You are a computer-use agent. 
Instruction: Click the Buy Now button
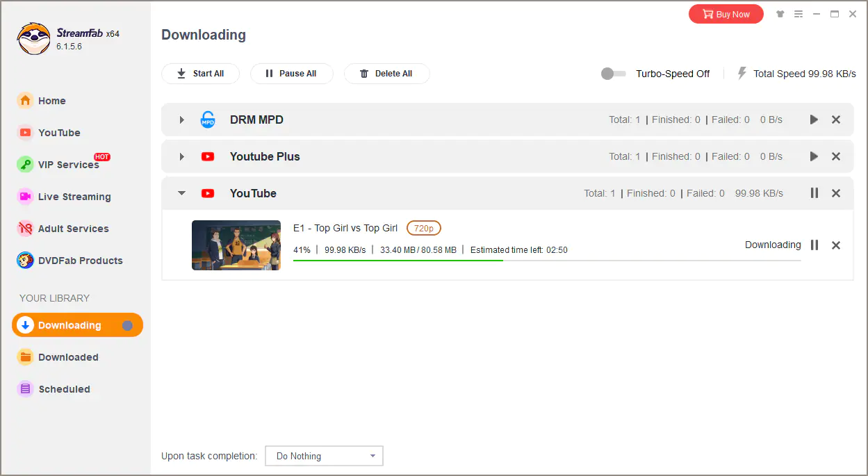click(726, 14)
